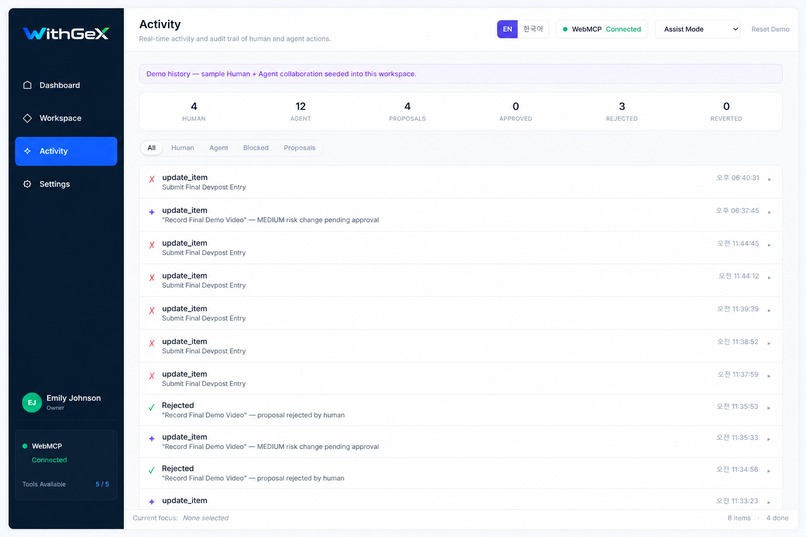Select the Human filter tab
806x537 pixels.
click(182, 148)
